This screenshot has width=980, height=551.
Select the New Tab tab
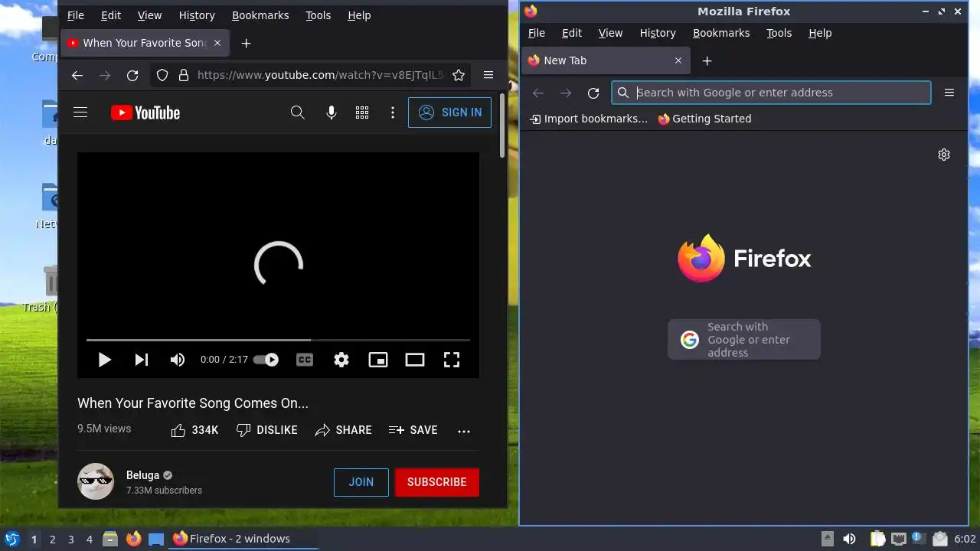[606, 60]
